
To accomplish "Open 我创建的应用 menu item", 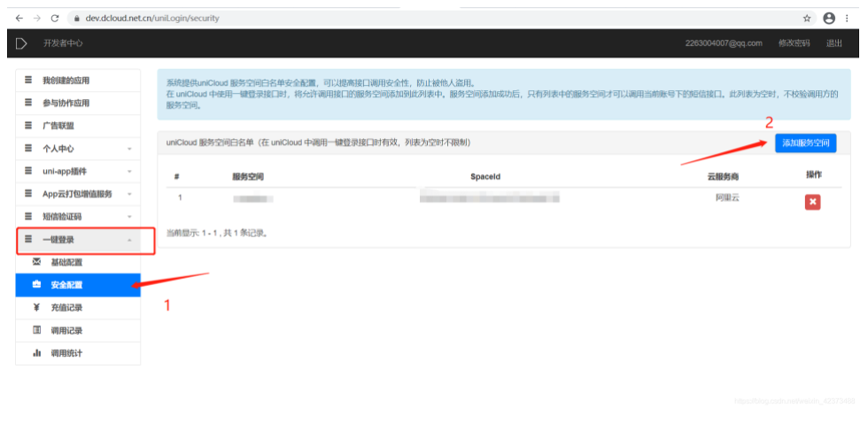I will 79,81.
